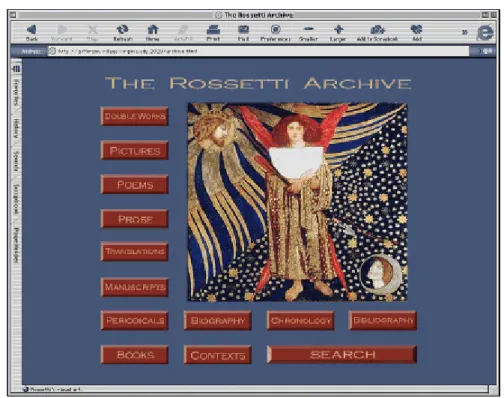Open the Periodicals section

click(135, 321)
